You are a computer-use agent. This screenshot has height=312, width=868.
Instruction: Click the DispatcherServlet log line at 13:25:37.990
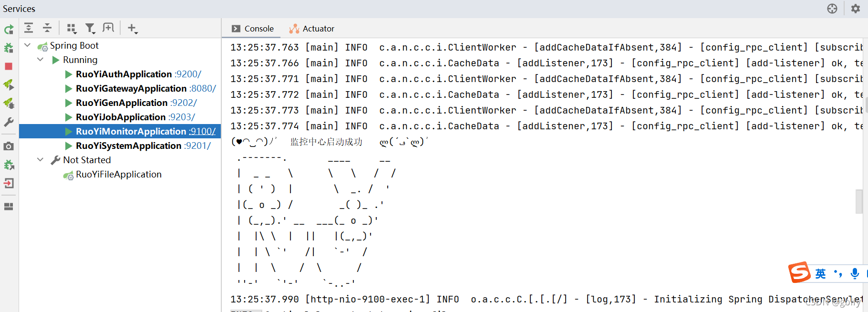(x=547, y=299)
